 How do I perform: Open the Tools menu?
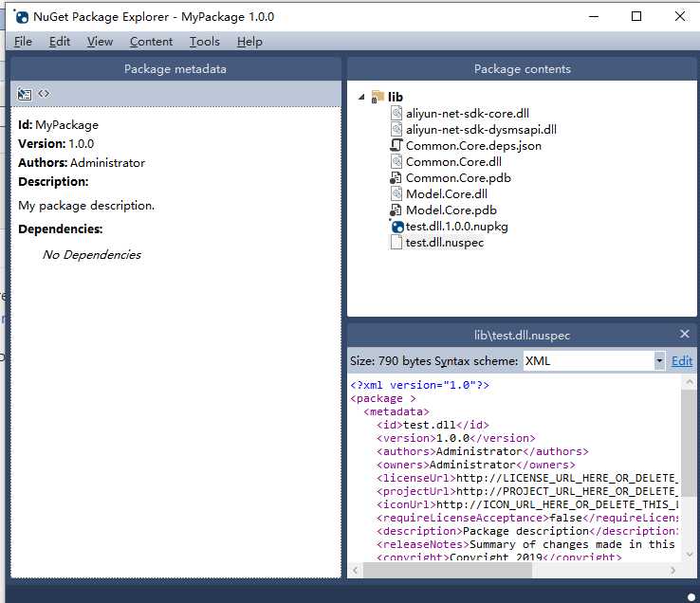(x=205, y=42)
